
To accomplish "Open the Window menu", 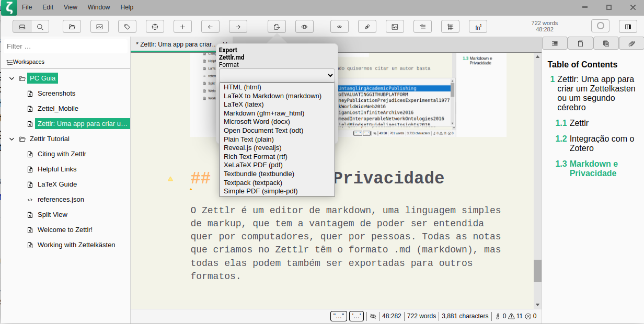I will [99, 7].
